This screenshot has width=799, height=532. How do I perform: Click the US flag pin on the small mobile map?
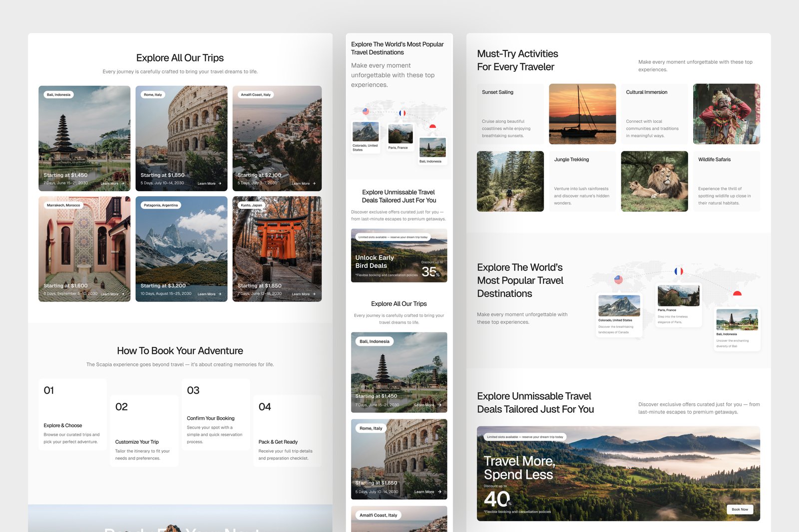click(366, 112)
